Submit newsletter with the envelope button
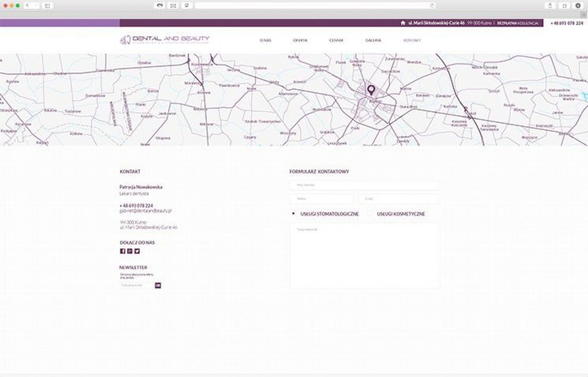Screen dimensions: 588x377 point(158,285)
